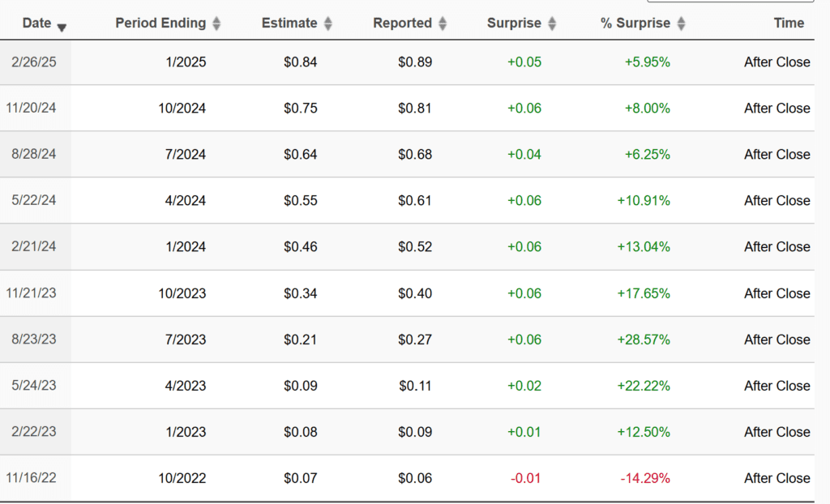Sort by Estimate column header

(x=289, y=23)
